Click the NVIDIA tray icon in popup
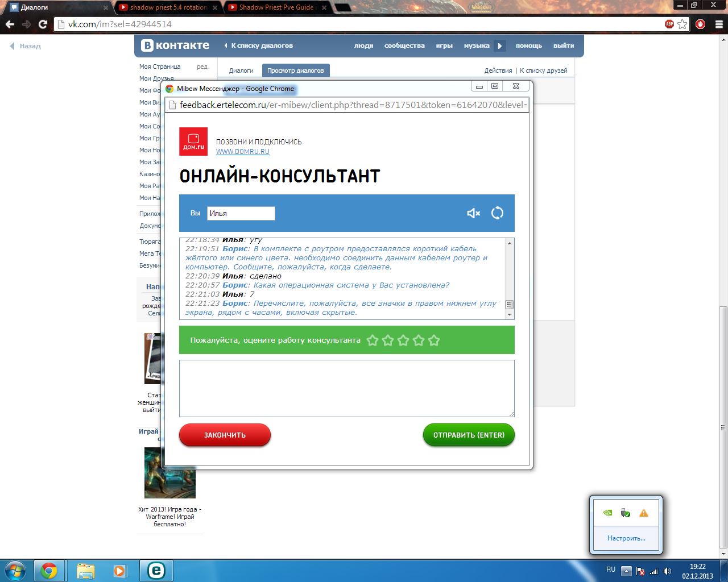 point(607,513)
